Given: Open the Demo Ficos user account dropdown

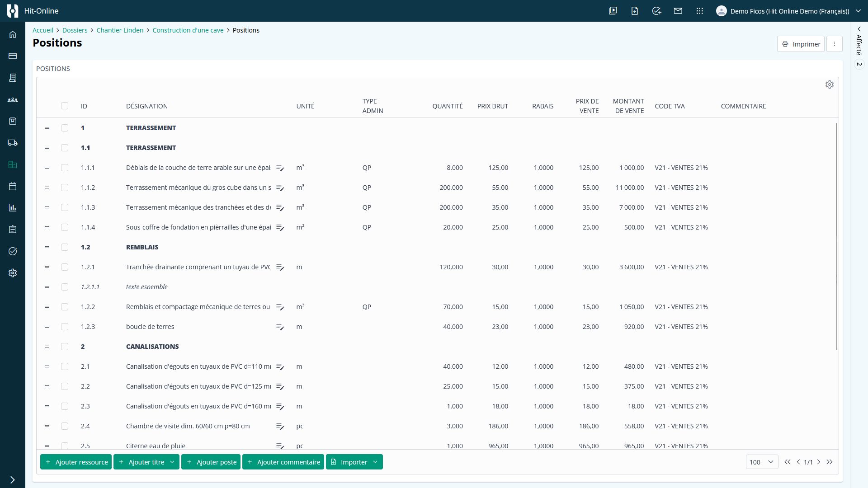Looking at the screenshot, I should 789,11.
